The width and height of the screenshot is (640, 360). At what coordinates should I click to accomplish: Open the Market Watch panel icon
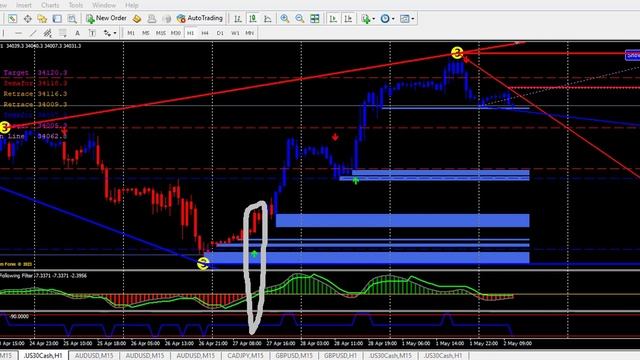(x=12, y=18)
